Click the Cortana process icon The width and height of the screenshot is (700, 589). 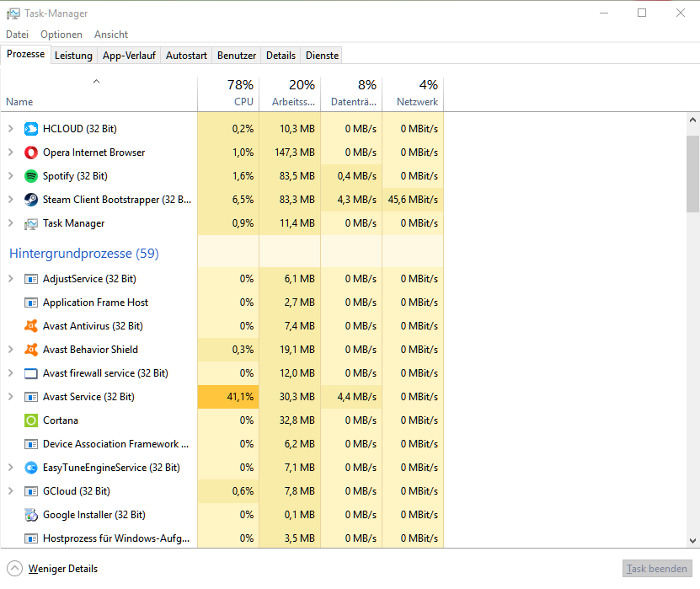tap(31, 420)
